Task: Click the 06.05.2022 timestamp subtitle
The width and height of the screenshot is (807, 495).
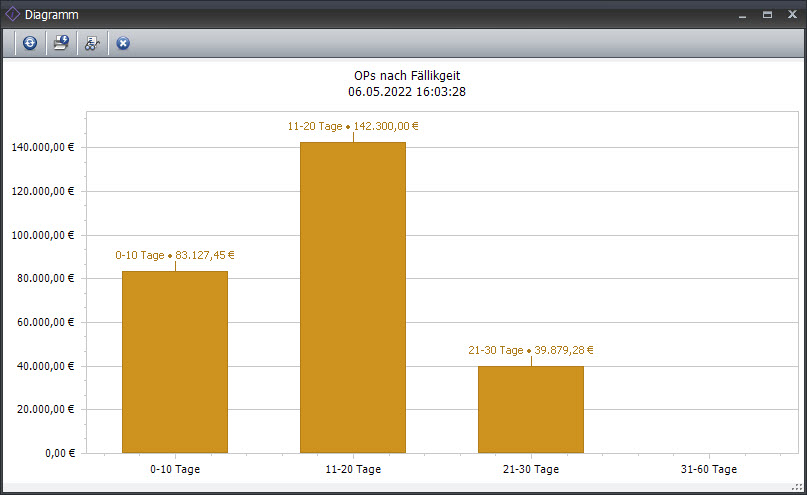Action: click(x=407, y=91)
